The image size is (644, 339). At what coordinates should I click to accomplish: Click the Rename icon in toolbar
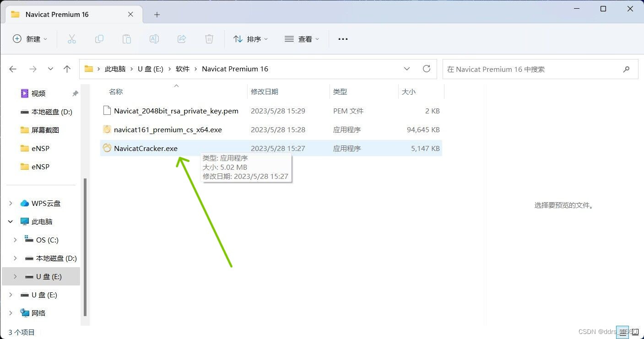[x=154, y=39]
